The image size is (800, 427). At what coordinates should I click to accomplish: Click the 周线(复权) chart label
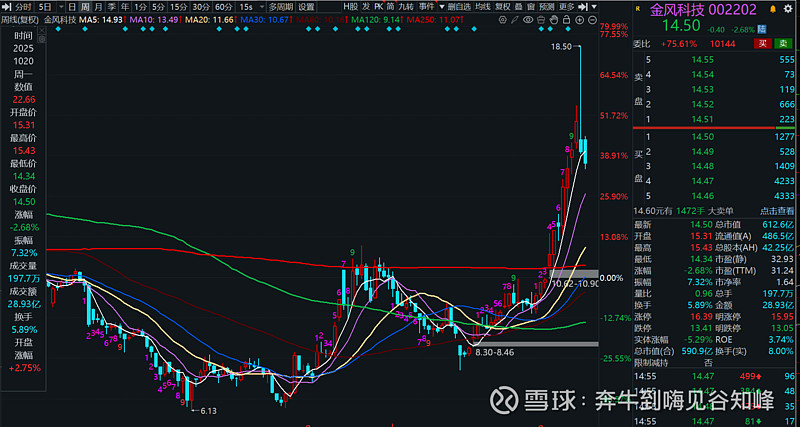pyautogui.click(x=20, y=19)
